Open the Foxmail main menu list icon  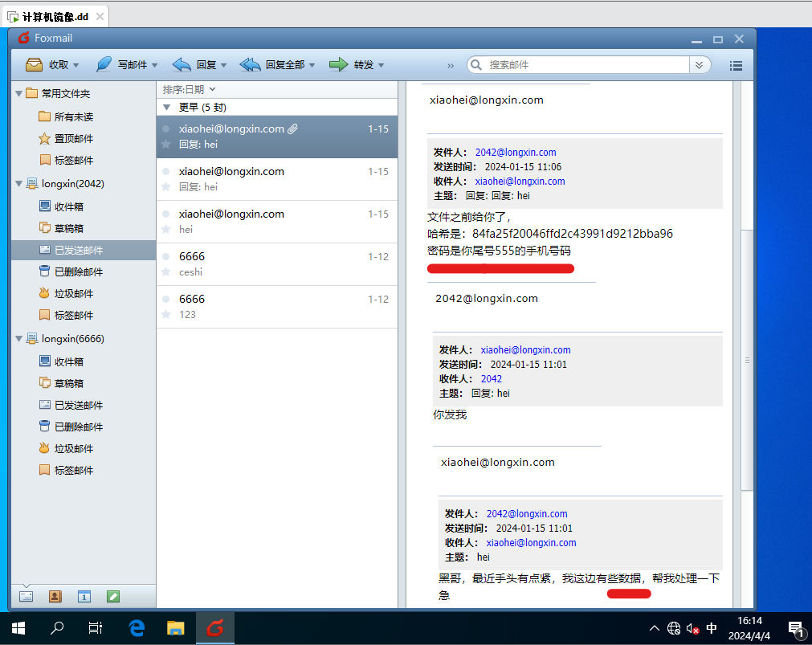(736, 66)
